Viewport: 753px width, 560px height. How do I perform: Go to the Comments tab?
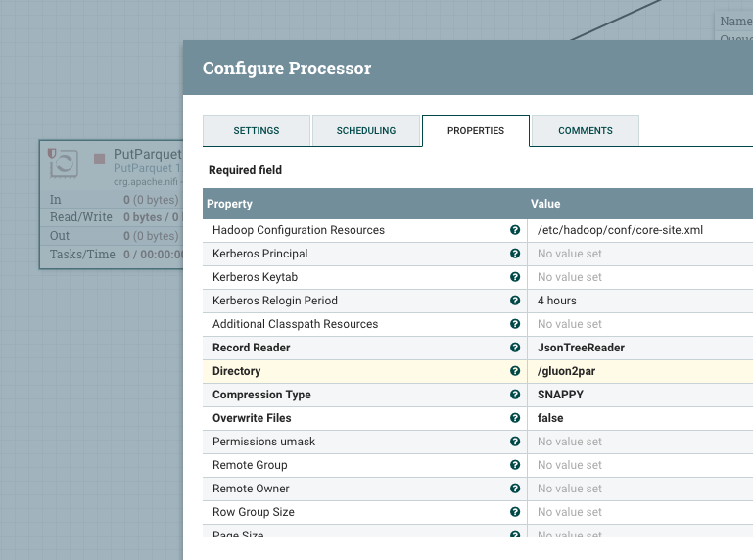(585, 130)
